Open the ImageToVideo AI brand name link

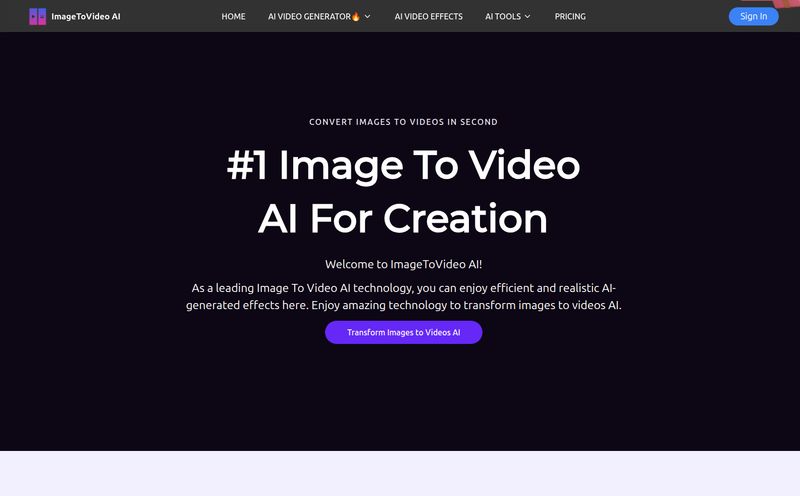click(x=86, y=16)
